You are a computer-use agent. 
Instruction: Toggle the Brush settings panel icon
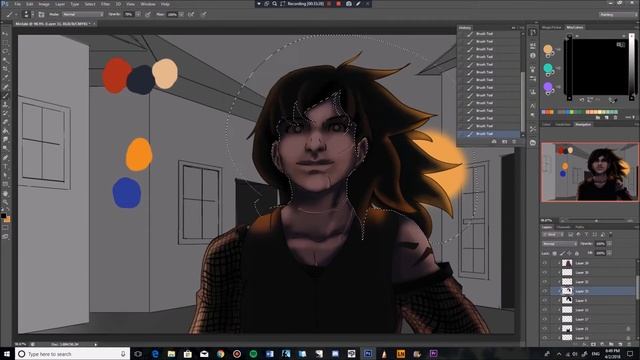[41, 14]
